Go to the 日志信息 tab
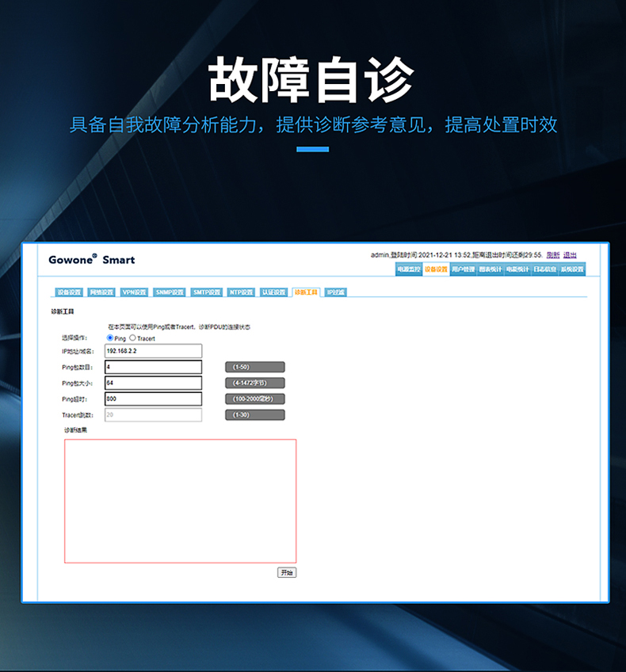Screen dimensions: 626x672 pyautogui.click(x=544, y=269)
